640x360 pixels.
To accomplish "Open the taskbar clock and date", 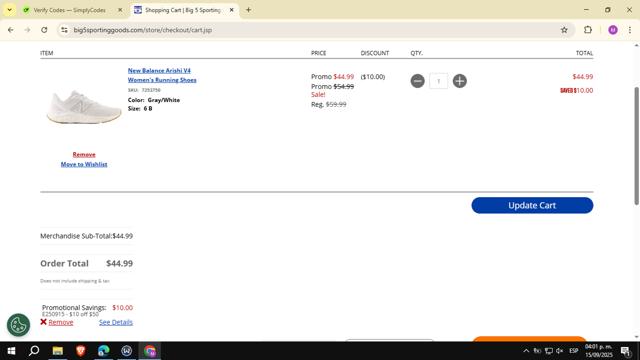I will pos(599,351).
